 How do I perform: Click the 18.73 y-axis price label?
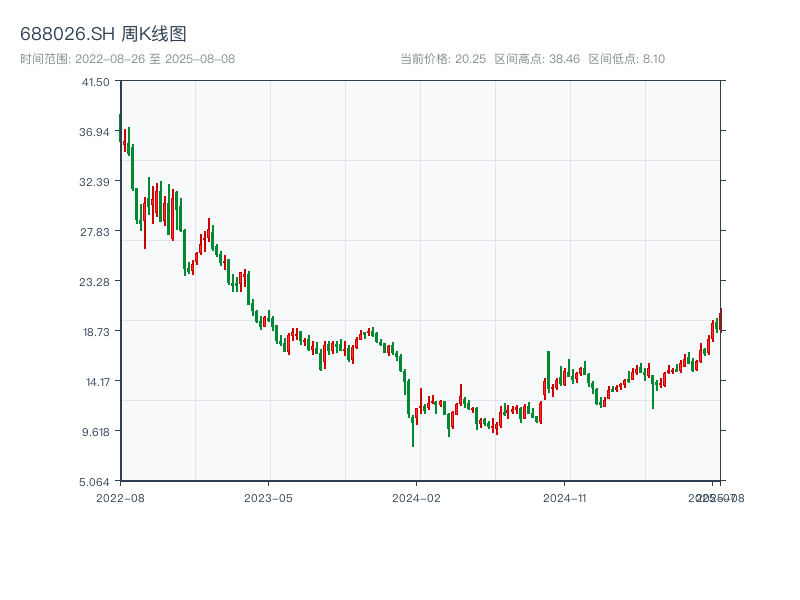[96, 332]
